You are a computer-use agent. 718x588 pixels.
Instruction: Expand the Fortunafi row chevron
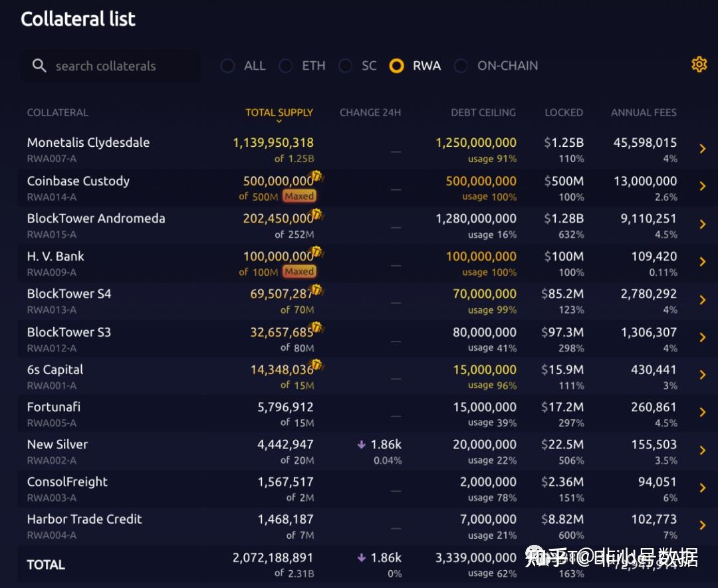[703, 413]
